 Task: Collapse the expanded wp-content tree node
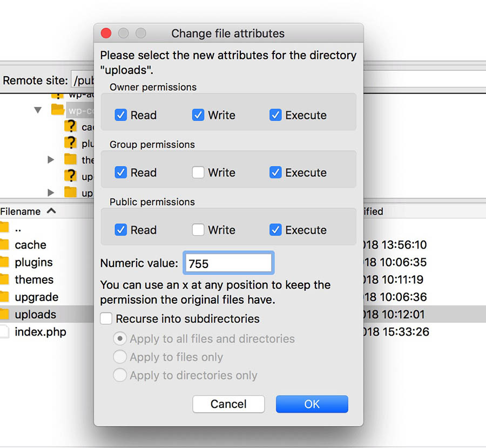38,110
